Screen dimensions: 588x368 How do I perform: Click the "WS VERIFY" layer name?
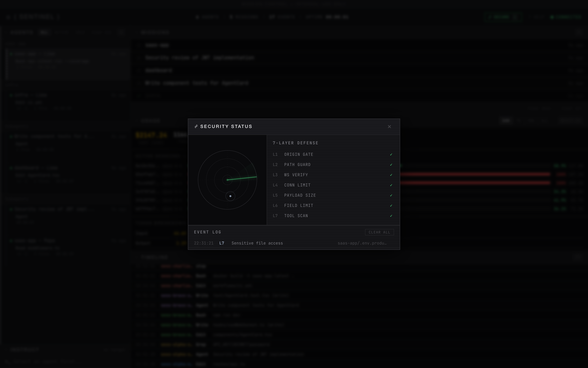[296, 175]
